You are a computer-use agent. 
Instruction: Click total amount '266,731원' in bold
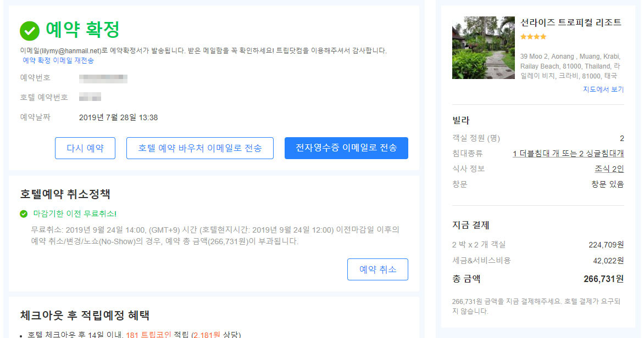603,279
